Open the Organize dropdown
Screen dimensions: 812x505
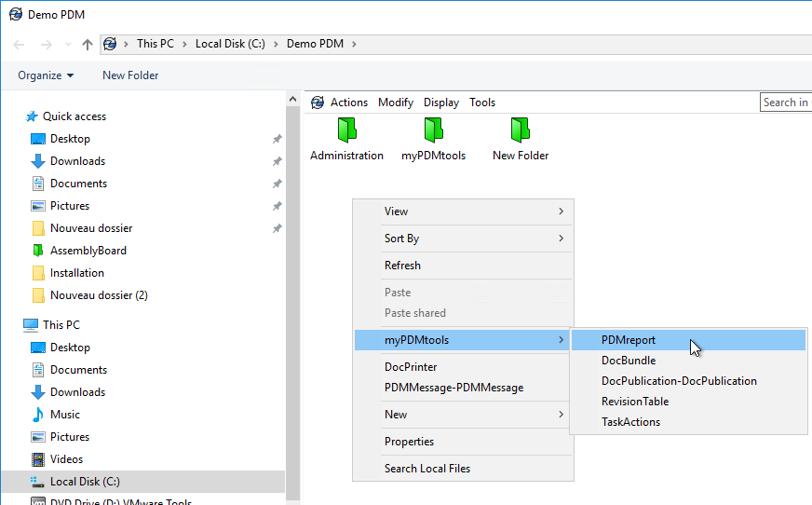point(46,75)
